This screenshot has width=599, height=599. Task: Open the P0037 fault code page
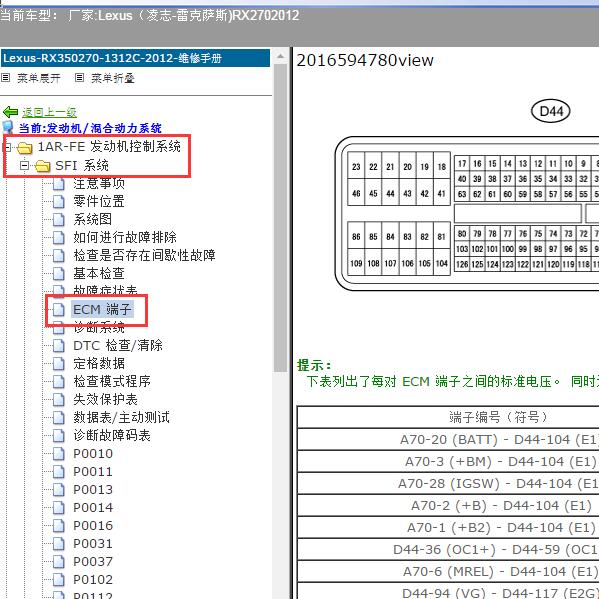pos(93,562)
